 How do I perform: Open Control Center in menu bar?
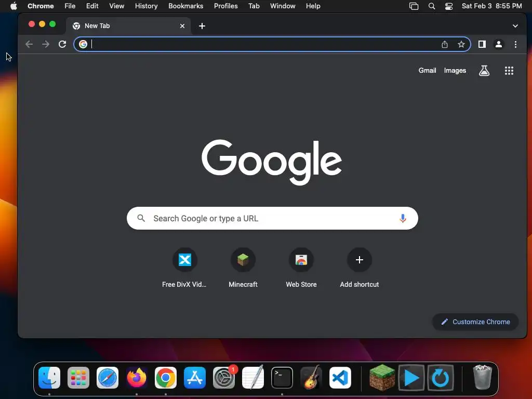[x=449, y=6]
